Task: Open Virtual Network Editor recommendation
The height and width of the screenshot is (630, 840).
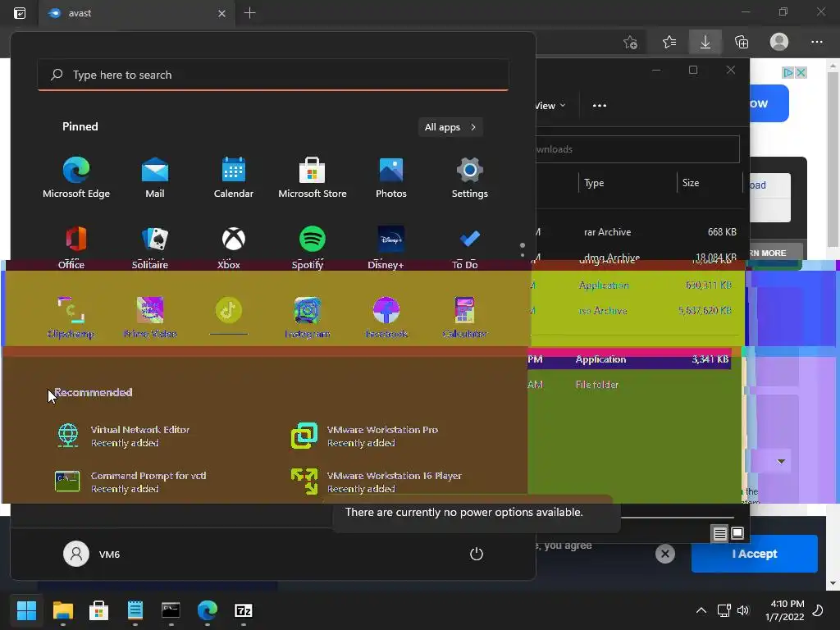Action: (x=123, y=436)
